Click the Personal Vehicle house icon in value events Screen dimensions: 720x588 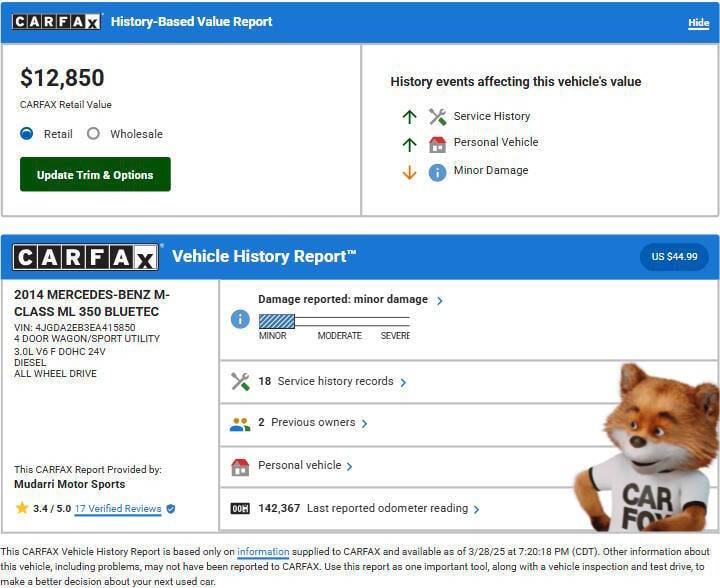(437, 144)
